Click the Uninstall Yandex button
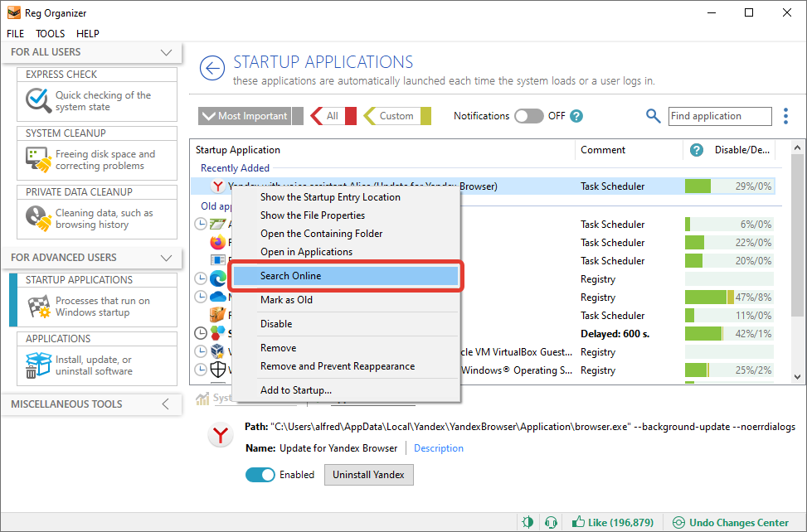This screenshot has height=532, width=807. coord(368,475)
